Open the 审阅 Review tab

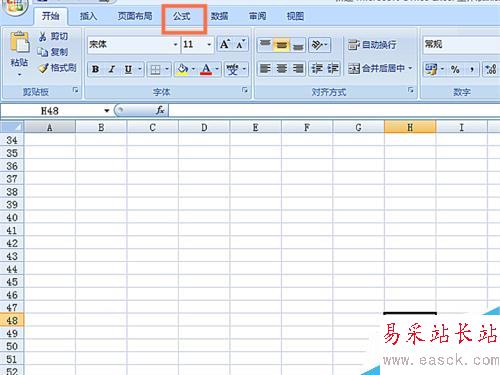click(258, 16)
